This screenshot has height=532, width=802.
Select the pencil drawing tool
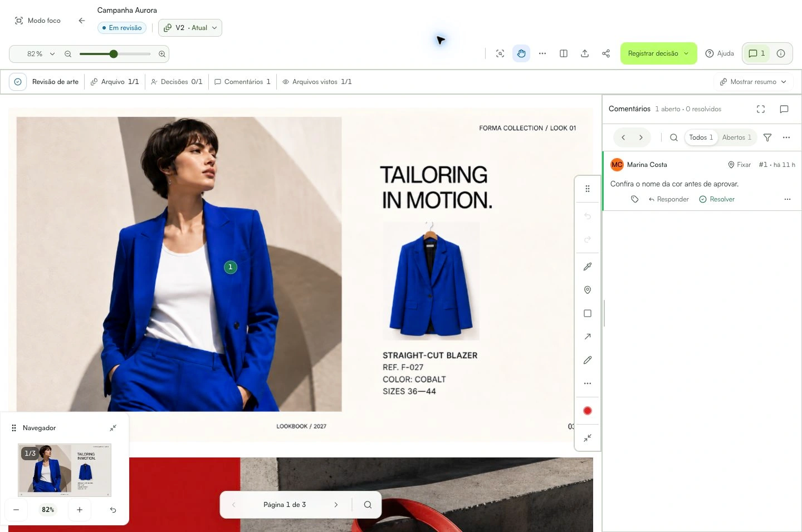tap(588, 360)
